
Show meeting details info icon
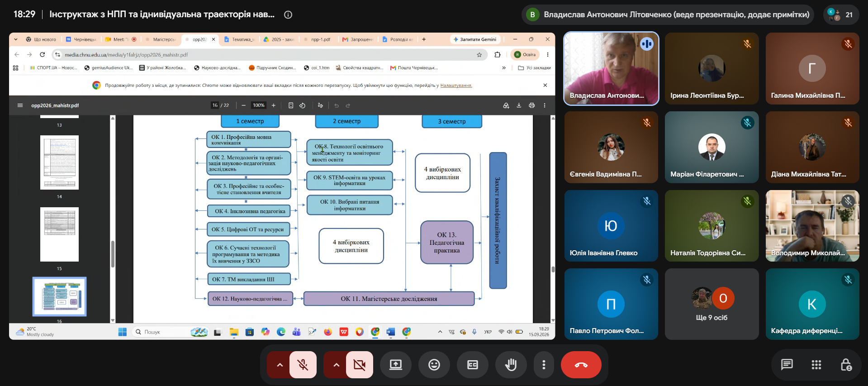click(288, 14)
